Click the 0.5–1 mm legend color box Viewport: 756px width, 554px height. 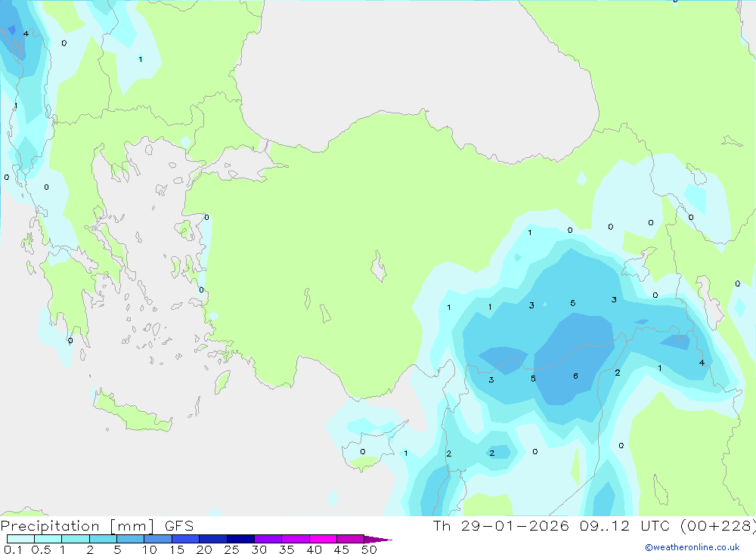click(x=48, y=539)
